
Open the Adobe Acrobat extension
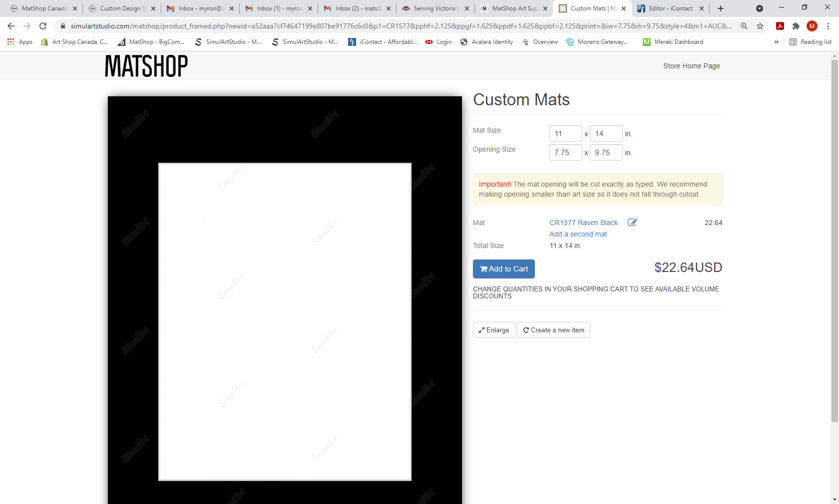click(780, 26)
